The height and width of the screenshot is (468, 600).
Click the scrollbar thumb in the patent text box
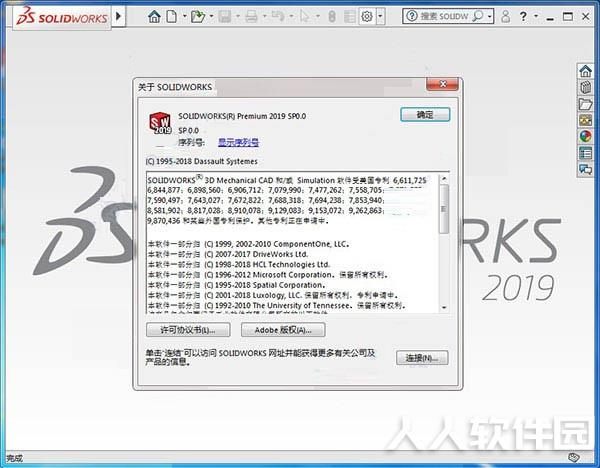pyautogui.click(x=444, y=209)
